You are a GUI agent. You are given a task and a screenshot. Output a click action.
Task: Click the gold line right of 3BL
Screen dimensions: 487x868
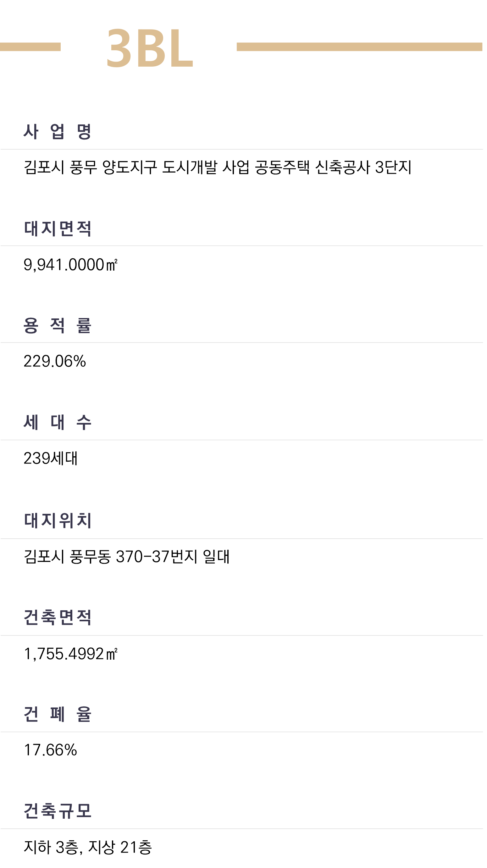[x=359, y=47]
